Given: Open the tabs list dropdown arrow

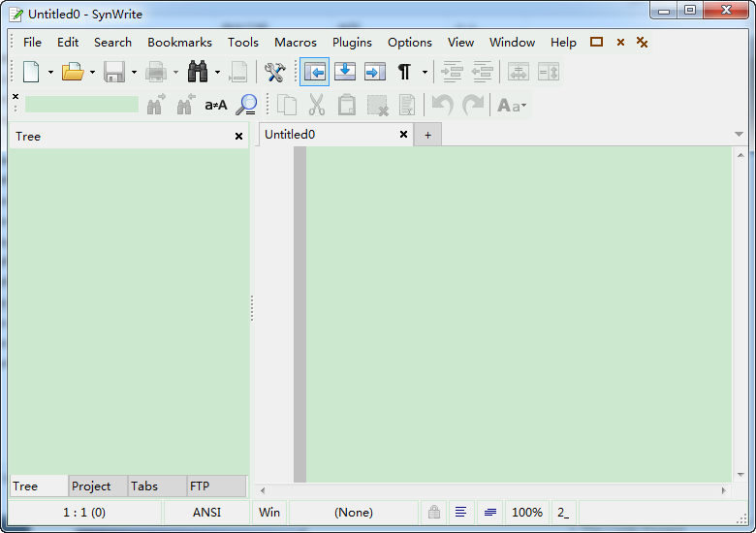Looking at the screenshot, I should click(739, 134).
